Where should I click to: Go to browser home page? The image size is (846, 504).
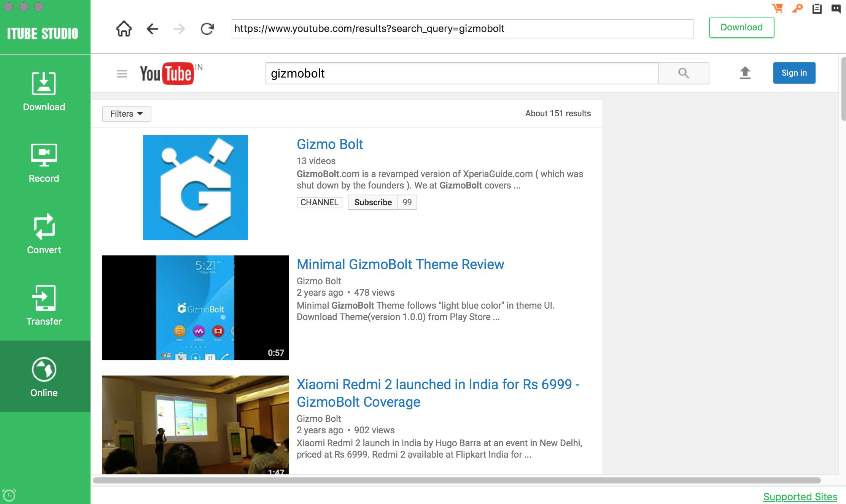pos(124,29)
